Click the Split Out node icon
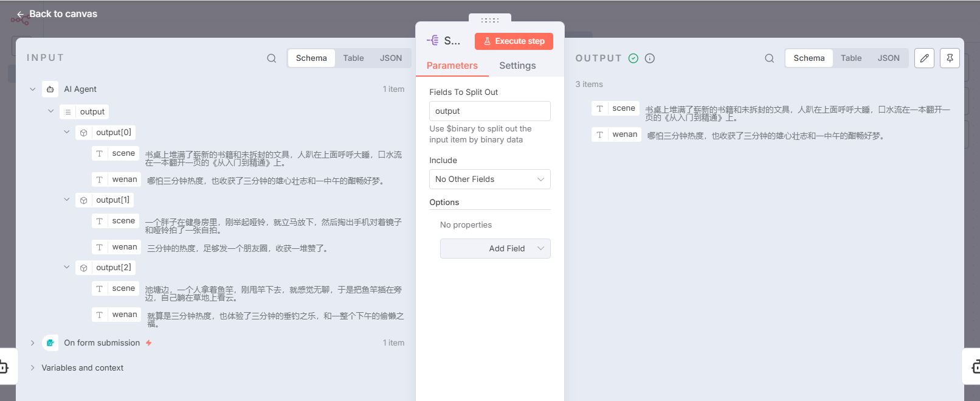 [433, 40]
